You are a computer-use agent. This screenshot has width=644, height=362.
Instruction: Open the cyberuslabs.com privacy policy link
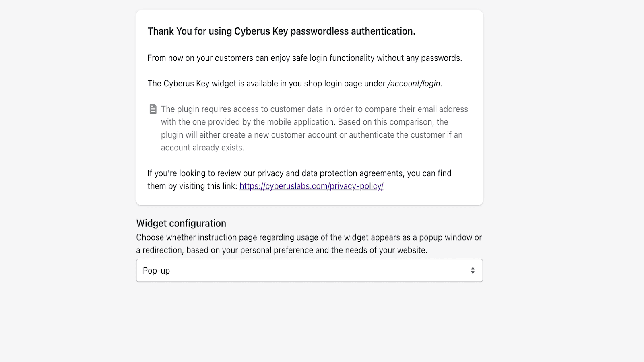(x=311, y=186)
